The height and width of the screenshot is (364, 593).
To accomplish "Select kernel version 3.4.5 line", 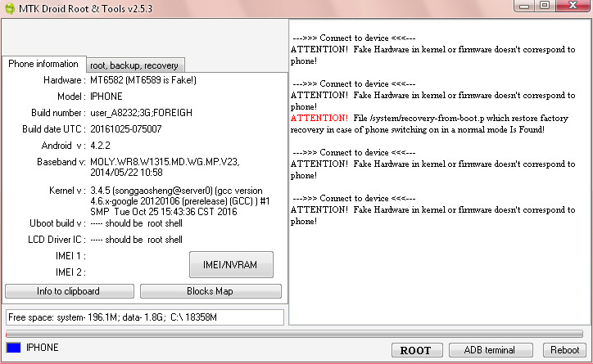I will [176, 191].
